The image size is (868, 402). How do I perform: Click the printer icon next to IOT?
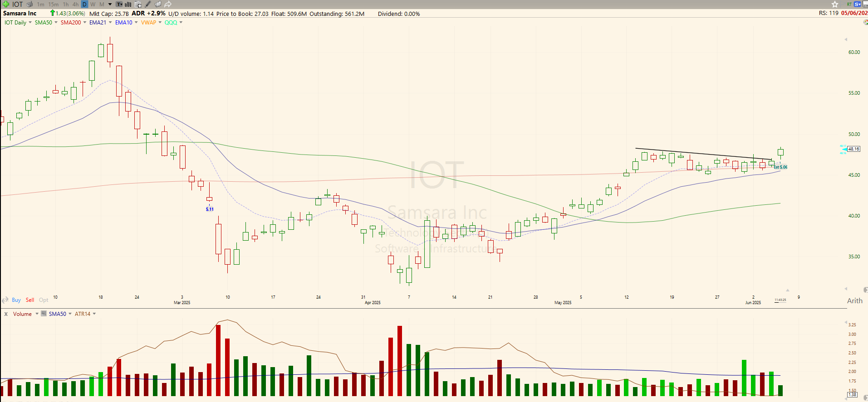point(29,4)
